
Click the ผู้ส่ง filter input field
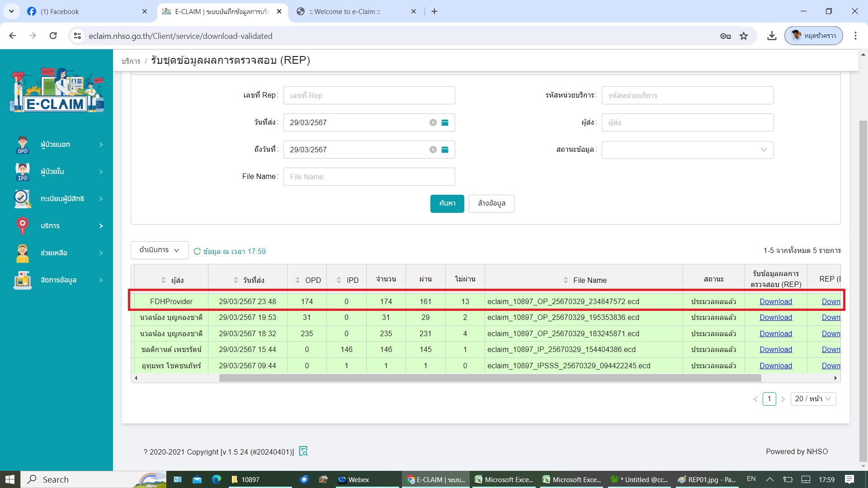pyautogui.click(x=687, y=122)
